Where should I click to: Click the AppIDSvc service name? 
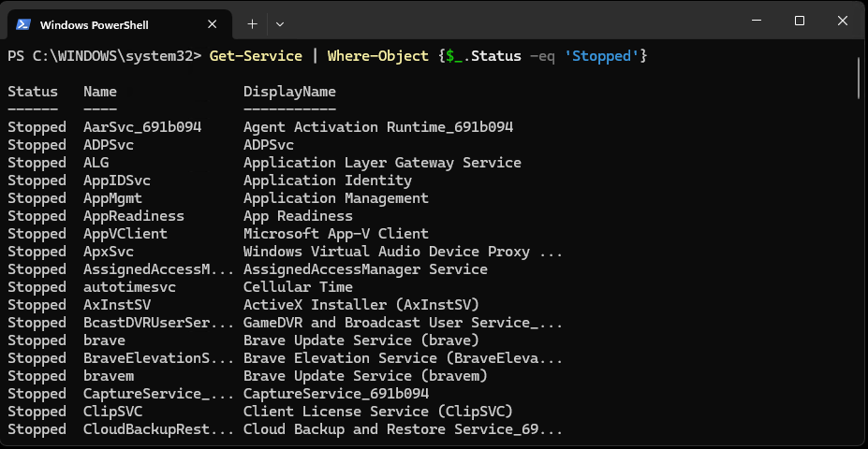point(117,181)
